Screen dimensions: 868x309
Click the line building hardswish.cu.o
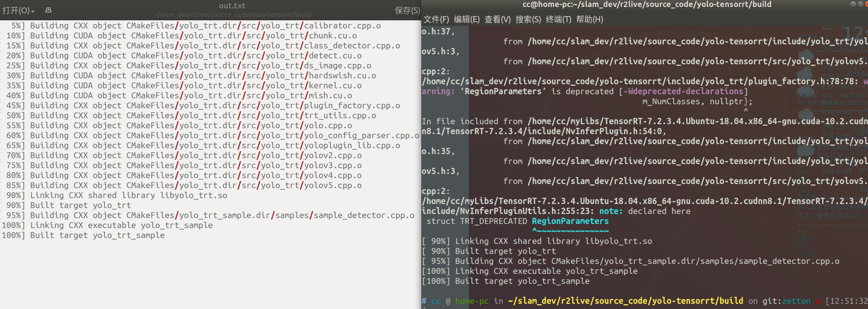pyautogui.click(x=189, y=75)
